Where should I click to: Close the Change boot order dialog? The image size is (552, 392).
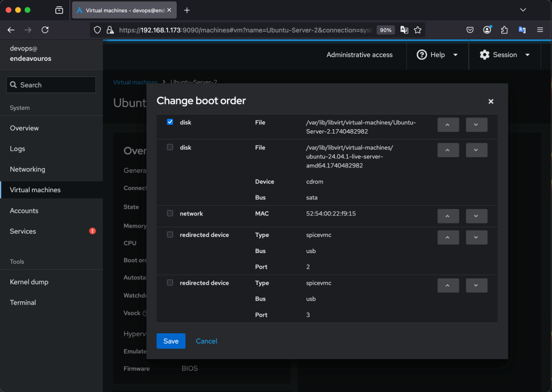click(491, 101)
